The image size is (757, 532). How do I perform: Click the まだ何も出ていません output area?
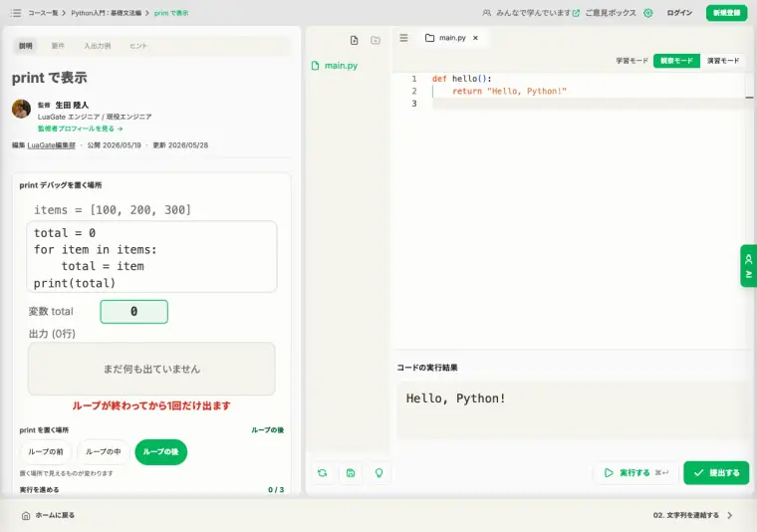(x=151, y=369)
